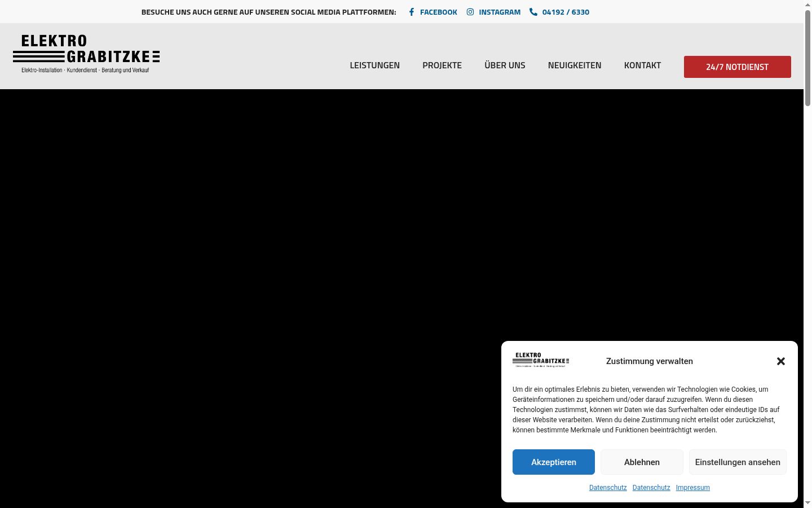Go to the Projekte page
Screen dimensions: 812x508
click(442, 65)
